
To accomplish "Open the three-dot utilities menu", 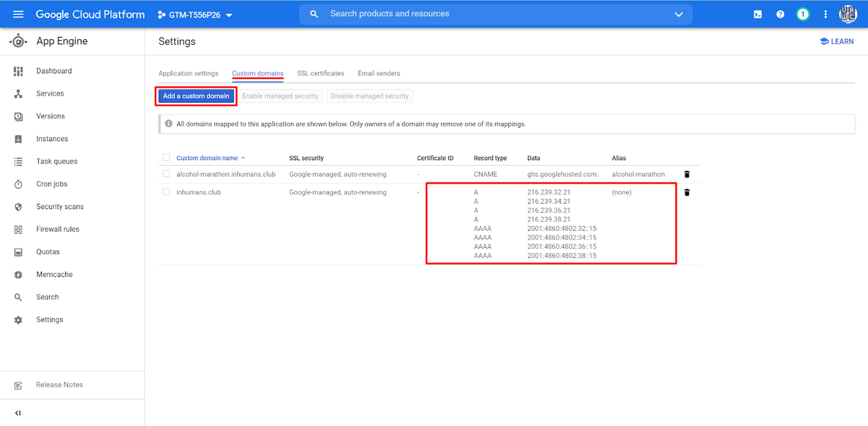I will (x=825, y=14).
